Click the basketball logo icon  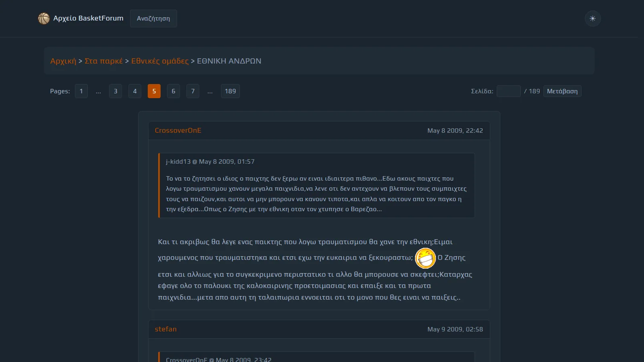tap(44, 19)
